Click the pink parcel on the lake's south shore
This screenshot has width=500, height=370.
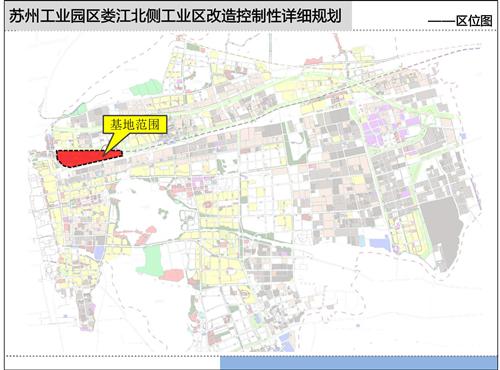pos(146,235)
